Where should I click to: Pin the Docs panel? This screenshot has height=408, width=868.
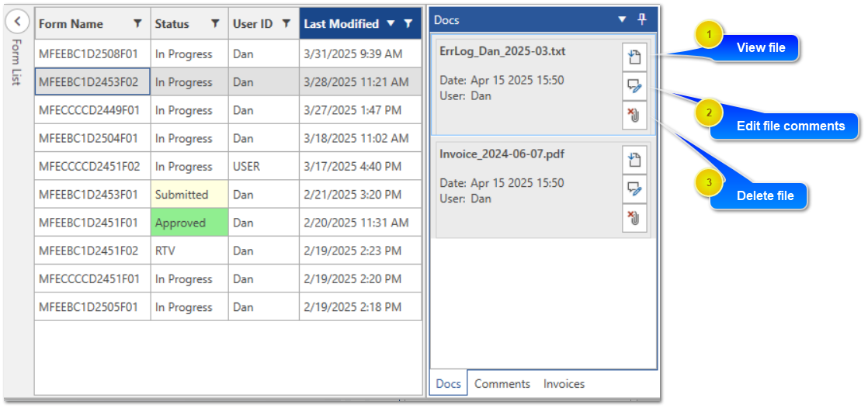point(641,19)
